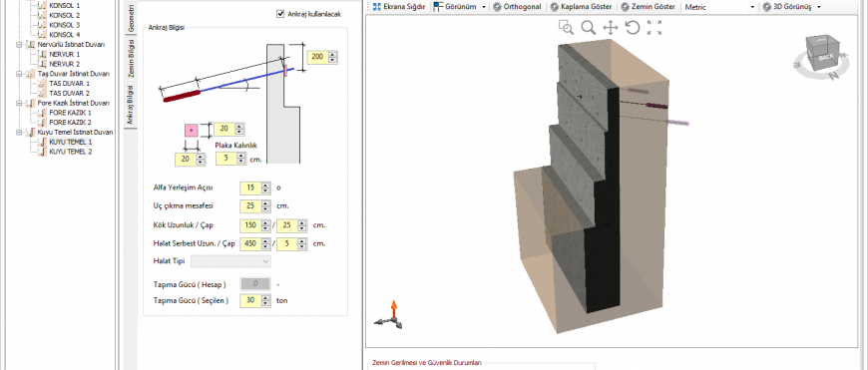The height and width of the screenshot is (370, 868).
Task: Toggle Zemin Göster display
Action: [x=648, y=7]
